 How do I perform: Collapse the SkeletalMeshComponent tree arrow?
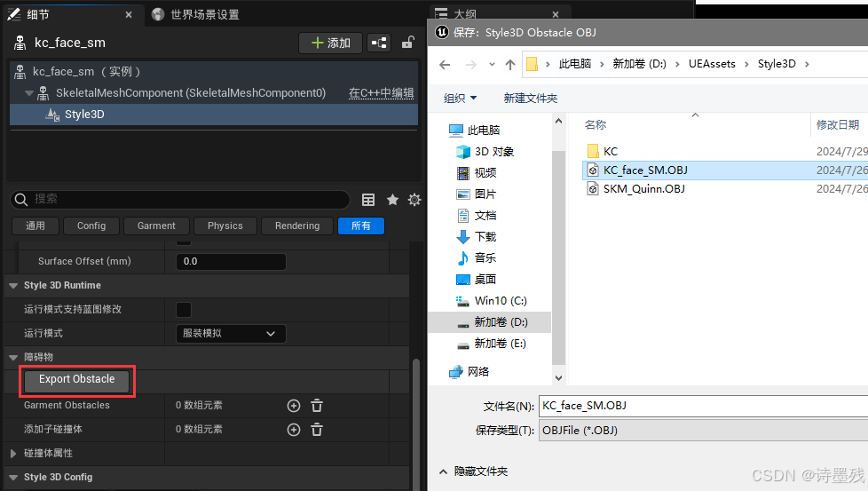(x=28, y=93)
